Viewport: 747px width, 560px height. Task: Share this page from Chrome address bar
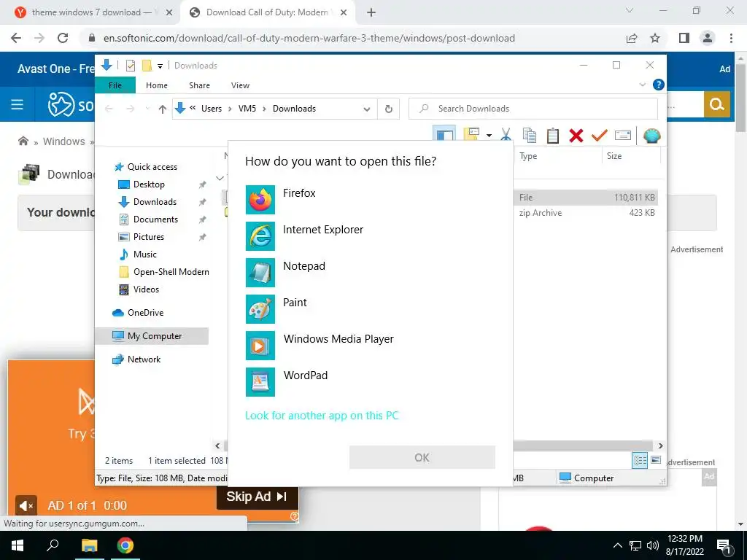(x=632, y=38)
